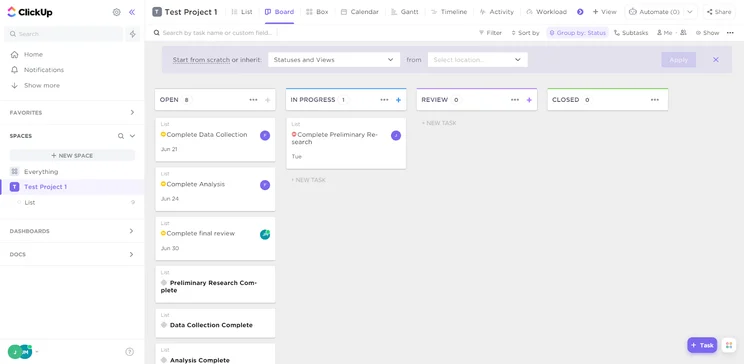Image resolution: width=744 pixels, height=364 pixels.
Task: Switch to the Workload view tab
Action: (547, 12)
